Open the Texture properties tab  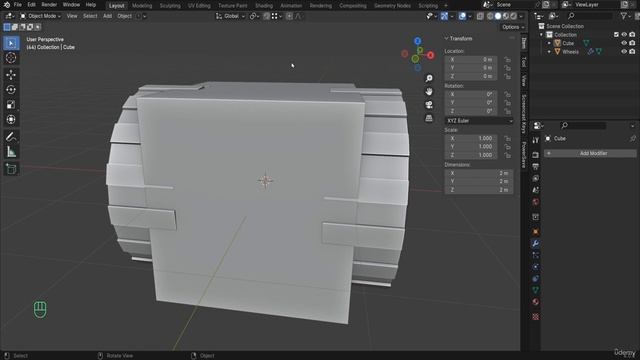(x=536, y=317)
